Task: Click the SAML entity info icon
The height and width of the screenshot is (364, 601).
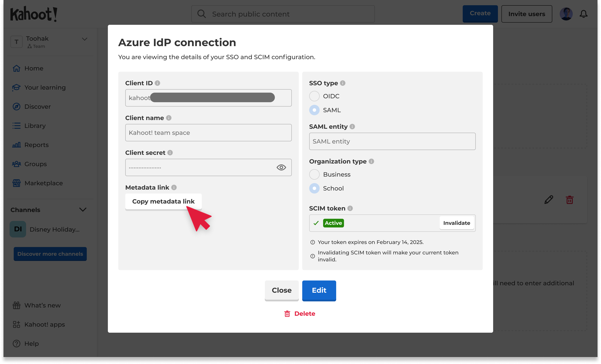Action: pos(352,127)
